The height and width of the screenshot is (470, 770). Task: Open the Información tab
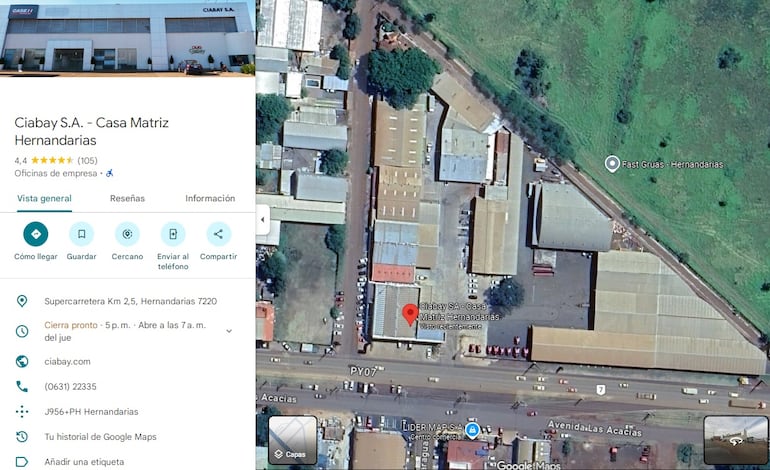pyautogui.click(x=210, y=198)
